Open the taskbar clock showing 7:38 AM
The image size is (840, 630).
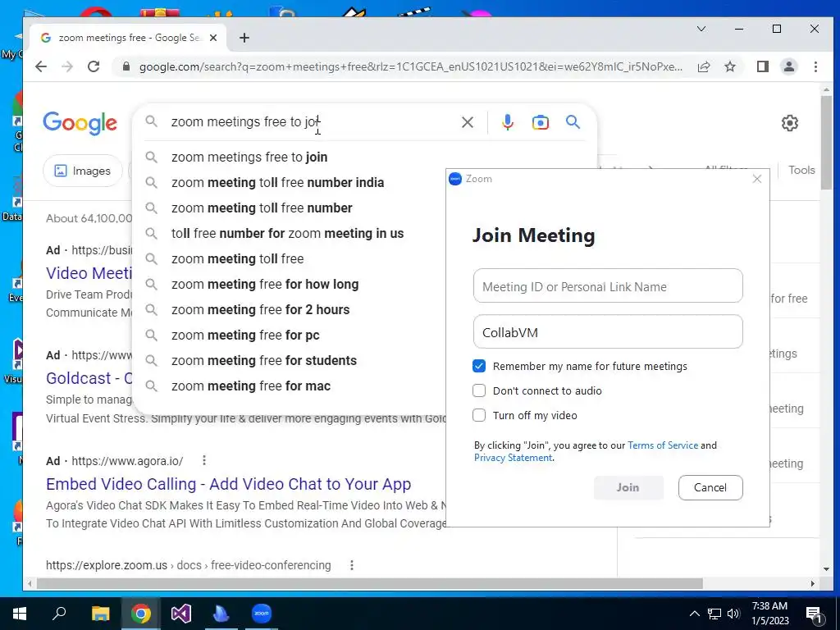769,614
